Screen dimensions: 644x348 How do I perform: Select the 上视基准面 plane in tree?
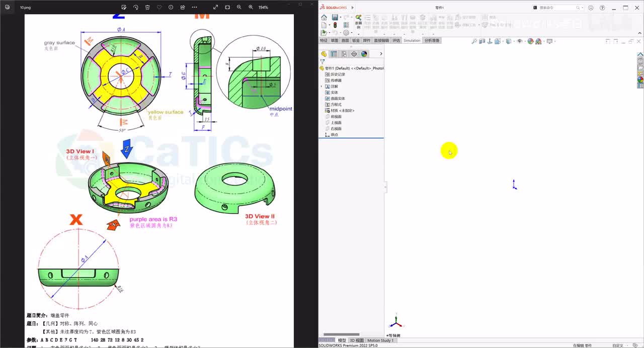[333, 123]
